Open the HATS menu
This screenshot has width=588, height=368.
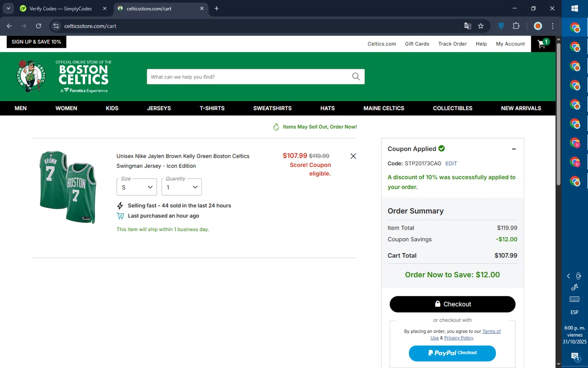click(327, 108)
